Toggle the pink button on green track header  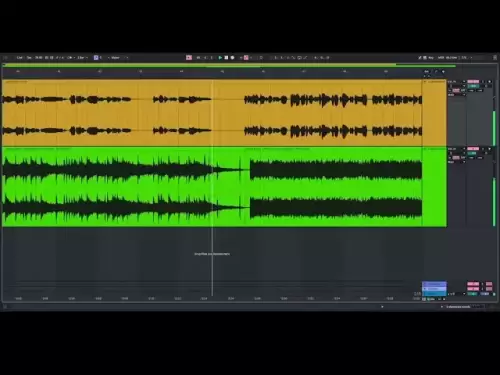[473, 149]
